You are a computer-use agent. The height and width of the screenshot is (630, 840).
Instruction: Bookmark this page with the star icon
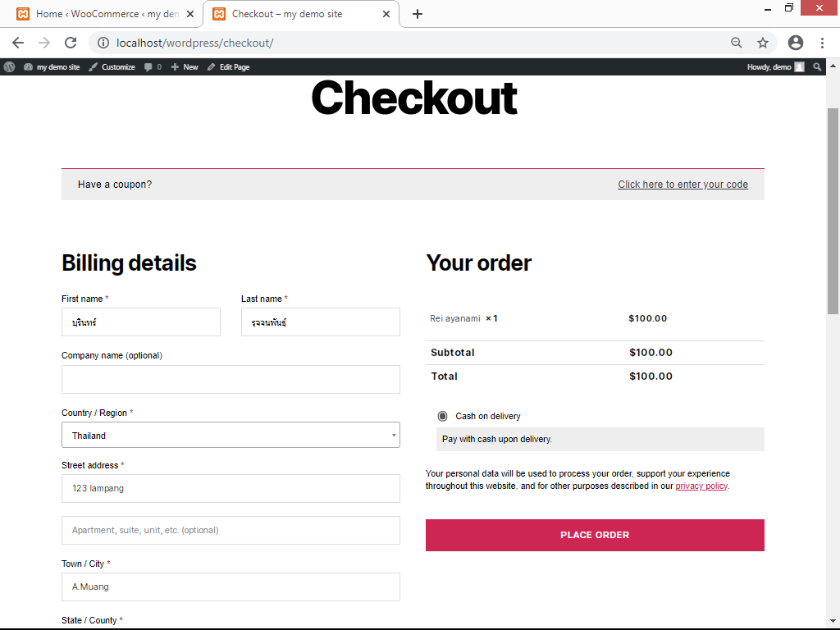pos(763,43)
